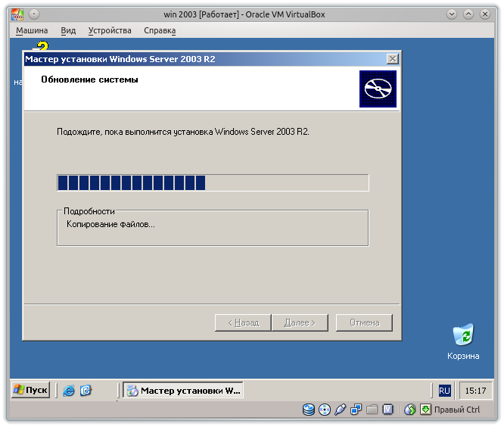The width and height of the screenshot is (504, 427).
Task: Click the green keyboard capture arrow icon
Action: (425, 410)
